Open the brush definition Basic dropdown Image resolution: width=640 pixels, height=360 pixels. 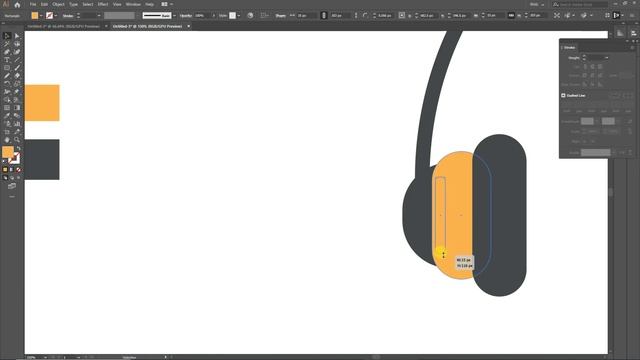pyautogui.click(x=174, y=16)
